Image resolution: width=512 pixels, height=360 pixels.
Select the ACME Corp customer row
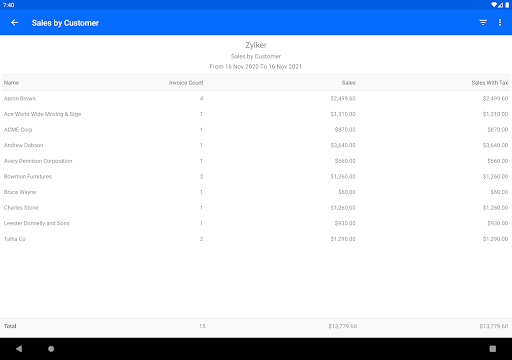tap(256, 130)
